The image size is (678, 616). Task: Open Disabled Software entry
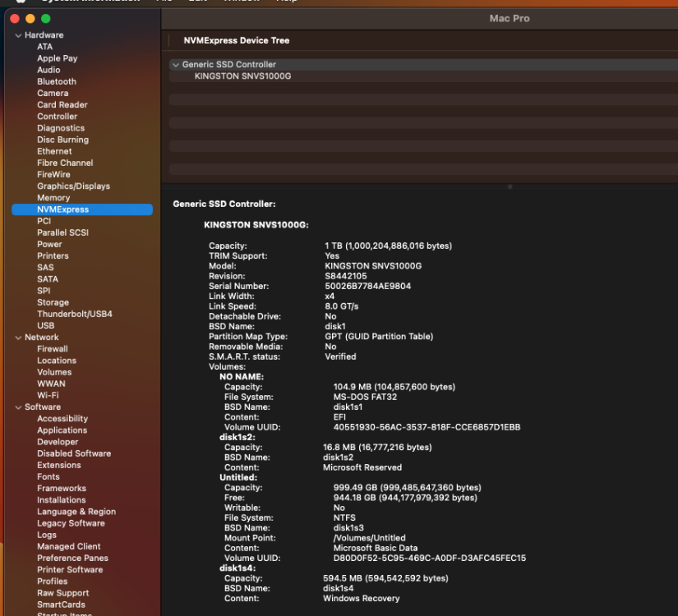(x=74, y=454)
